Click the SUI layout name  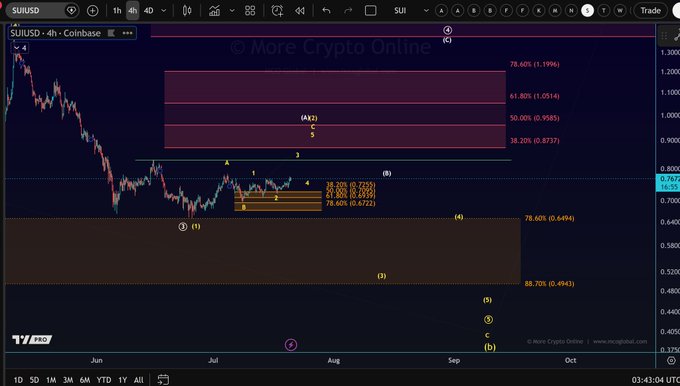tap(400, 10)
